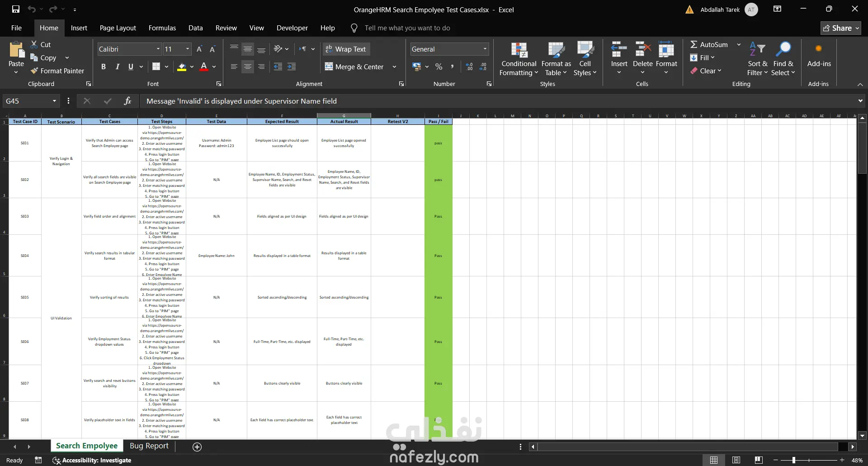Click Accessibility: Investigate in status bar
Screen dimensions: 868x466
coord(92,460)
